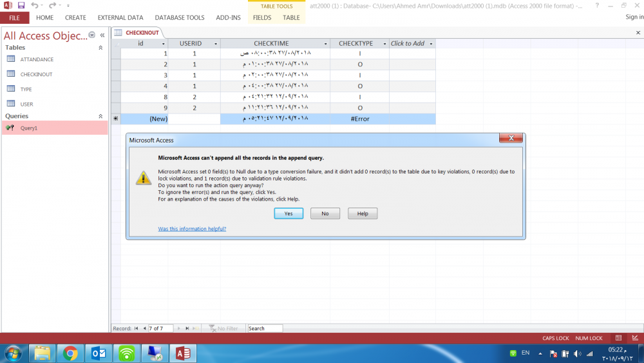Close the Microsoft Access warning dialog

click(511, 138)
